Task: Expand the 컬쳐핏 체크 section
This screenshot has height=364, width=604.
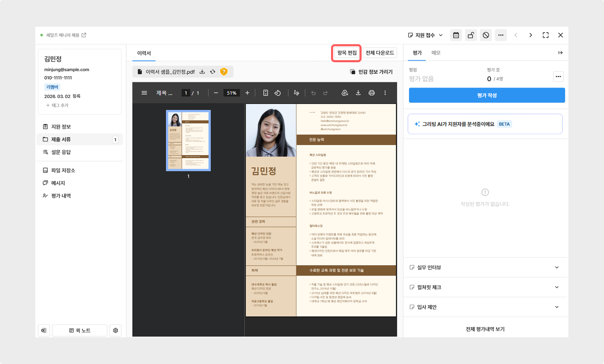Action: 485,287
